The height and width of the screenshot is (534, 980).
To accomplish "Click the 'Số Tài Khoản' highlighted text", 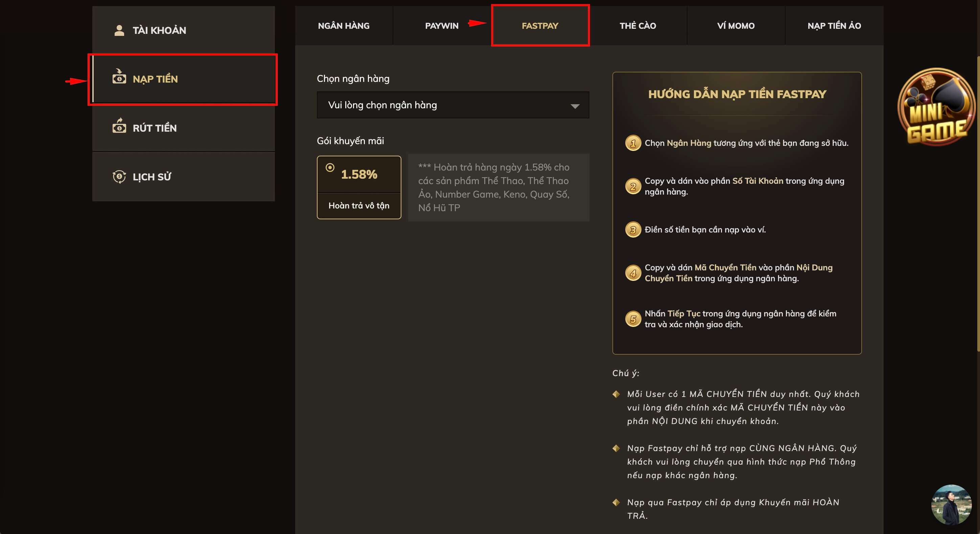I will coord(757,181).
